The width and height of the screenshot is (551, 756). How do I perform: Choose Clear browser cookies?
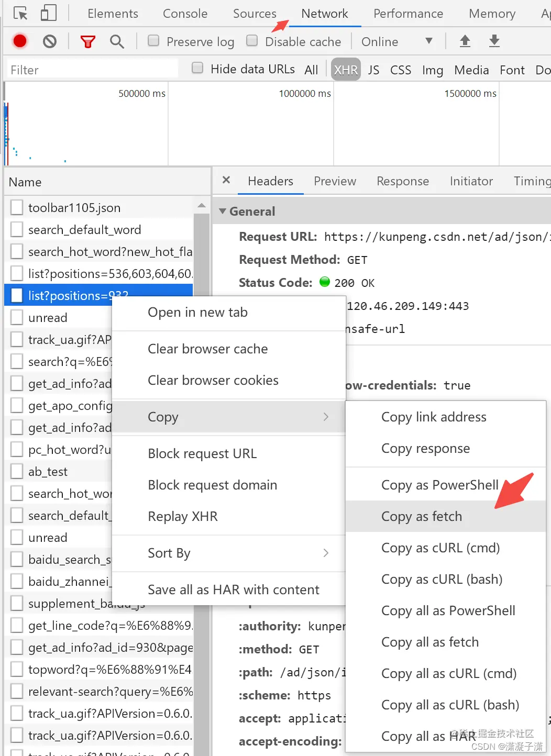pos(229,380)
